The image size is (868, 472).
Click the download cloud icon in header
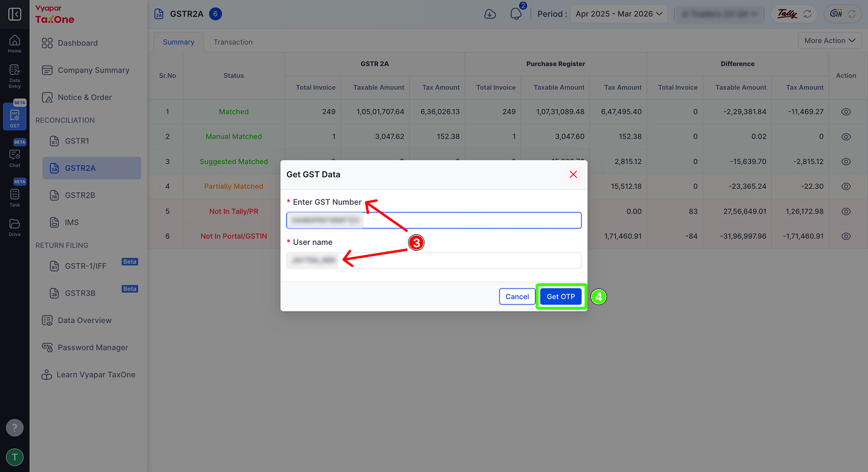(490, 14)
